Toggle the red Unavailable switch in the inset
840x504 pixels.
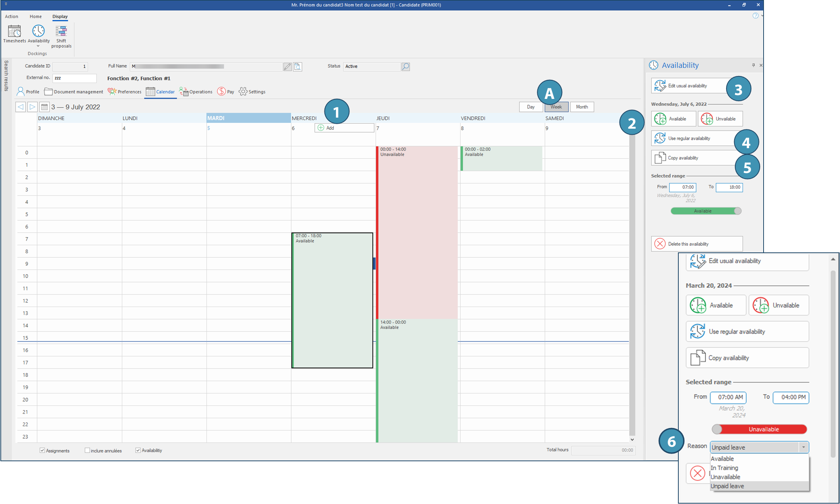pos(759,429)
